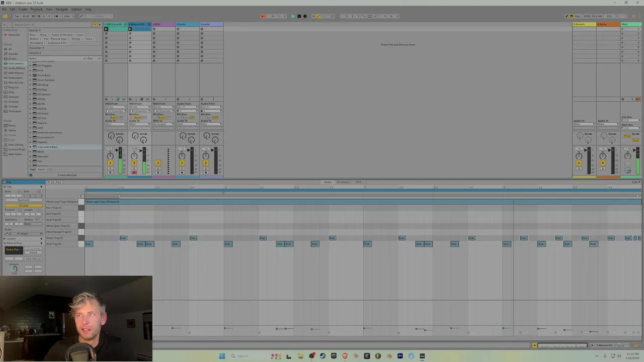The height and width of the screenshot is (362, 644).
Task: Solo track 1 with its S button
Action: pos(110,168)
